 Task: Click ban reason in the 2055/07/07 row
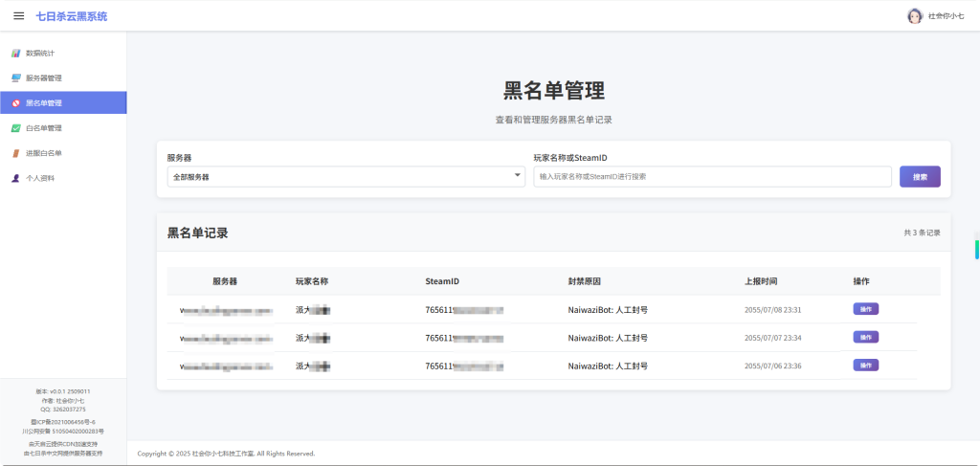tap(608, 338)
